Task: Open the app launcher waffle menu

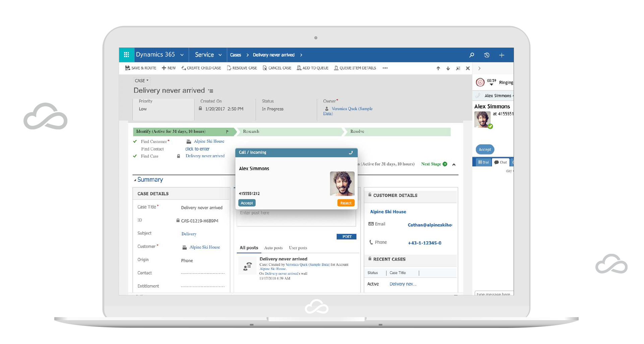Action: pyautogui.click(x=126, y=55)
